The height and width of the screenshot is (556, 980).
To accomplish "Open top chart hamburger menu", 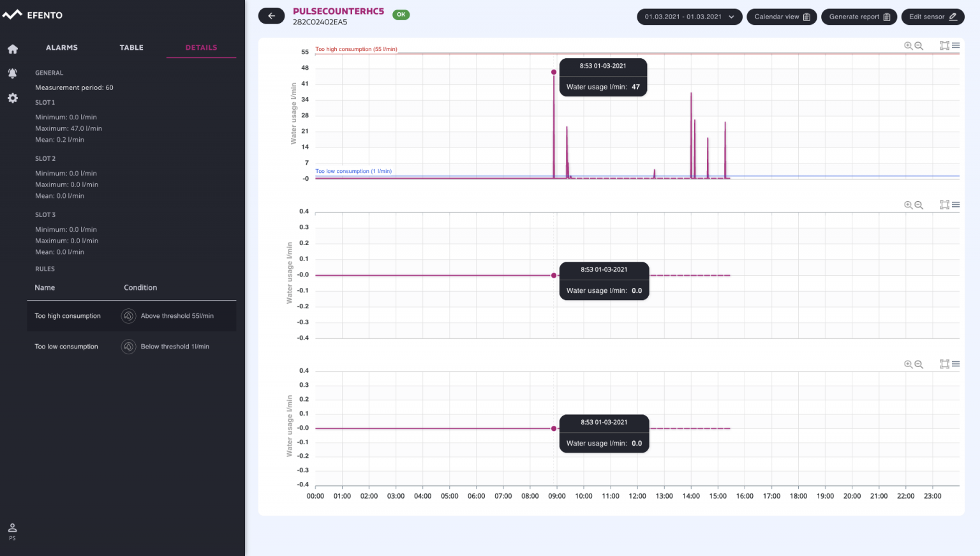I will pos(956,46).
